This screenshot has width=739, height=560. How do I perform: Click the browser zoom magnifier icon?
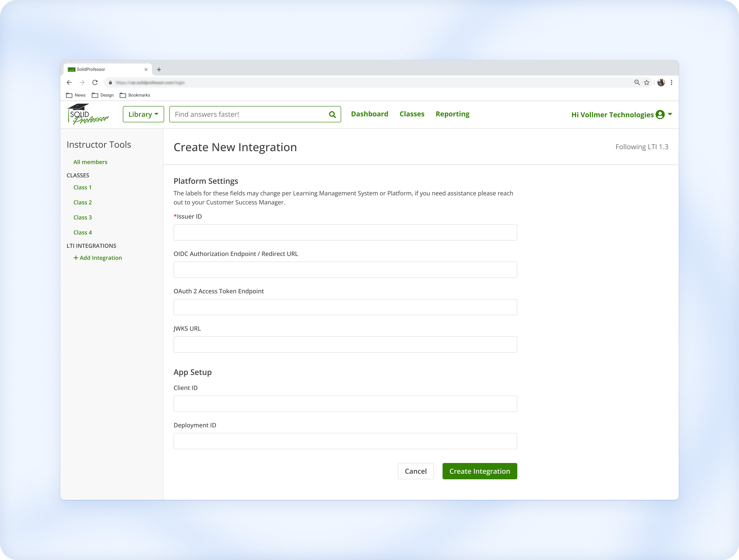[637, 82]
